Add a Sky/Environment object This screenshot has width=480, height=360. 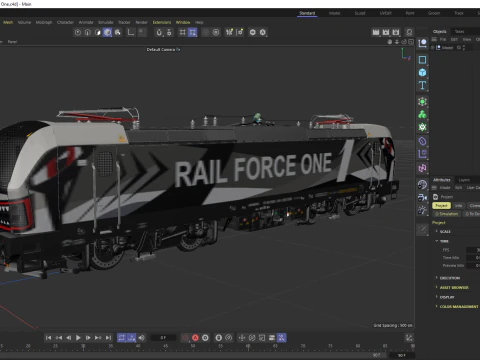coord(422,184)
